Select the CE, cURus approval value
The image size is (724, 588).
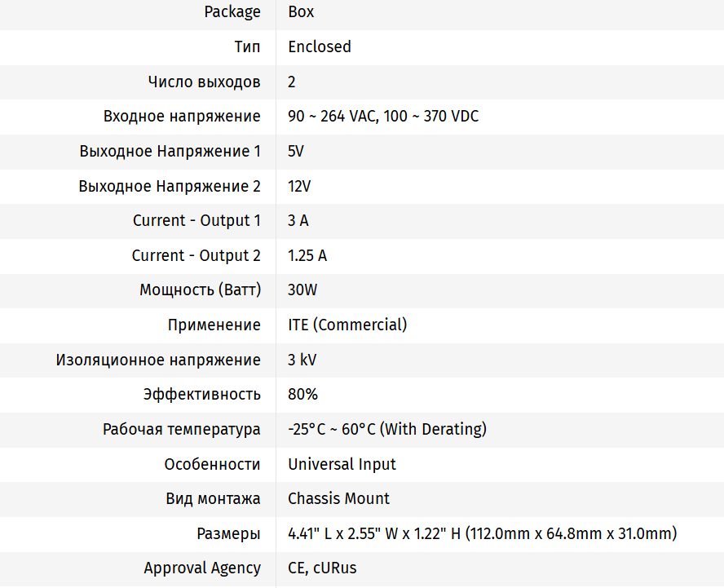pos(322,568)
